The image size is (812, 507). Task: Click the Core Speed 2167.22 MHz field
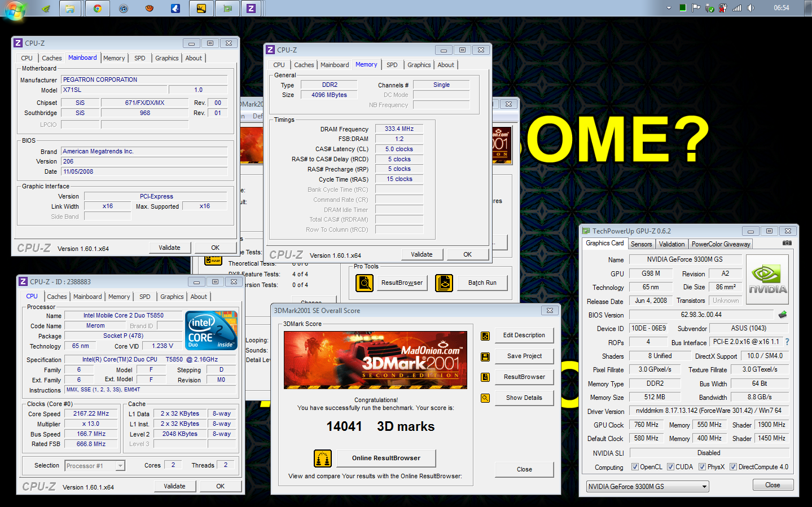tap(91, 413)
